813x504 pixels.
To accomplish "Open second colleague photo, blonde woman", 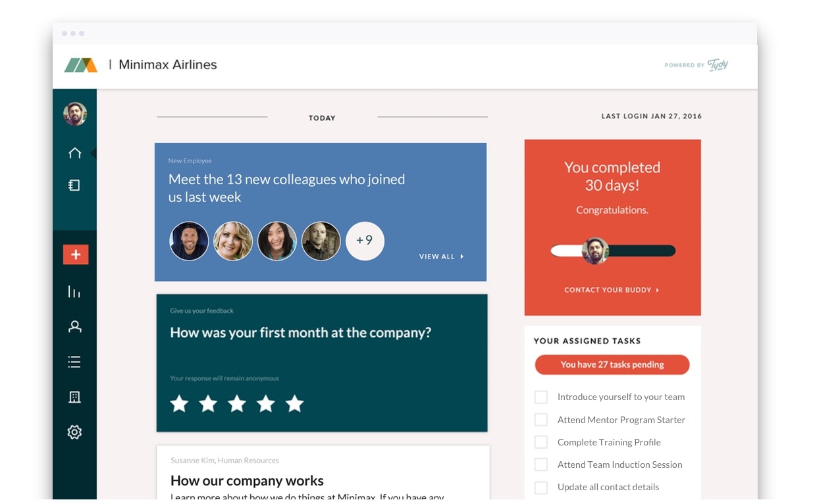I will pyautogui.click(x=233, y=241).
